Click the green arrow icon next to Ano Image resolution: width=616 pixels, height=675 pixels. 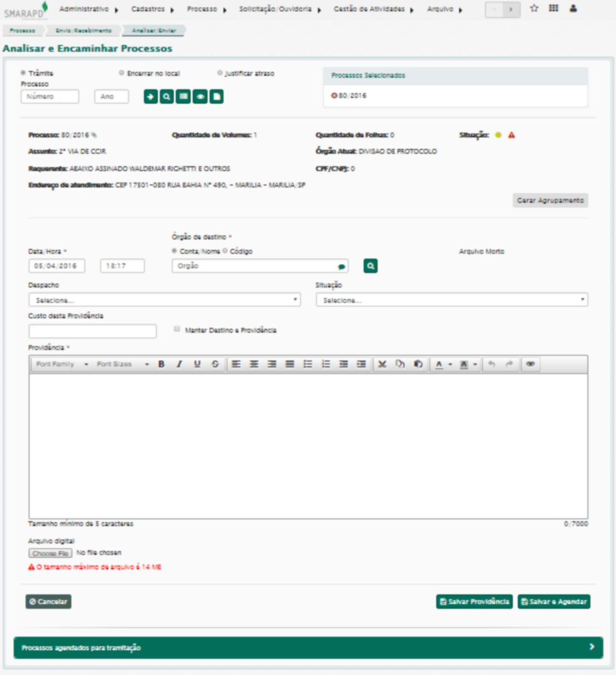click(x=150, y=97)
